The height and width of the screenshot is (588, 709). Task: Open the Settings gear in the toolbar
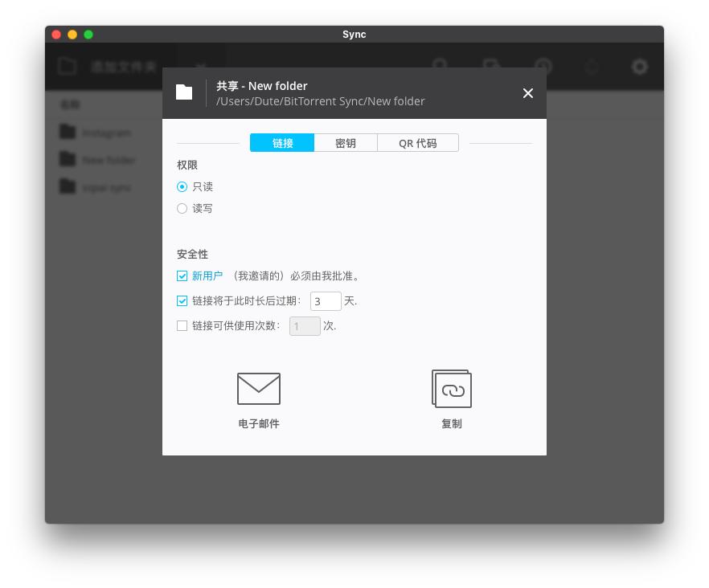tap(639, 67)
